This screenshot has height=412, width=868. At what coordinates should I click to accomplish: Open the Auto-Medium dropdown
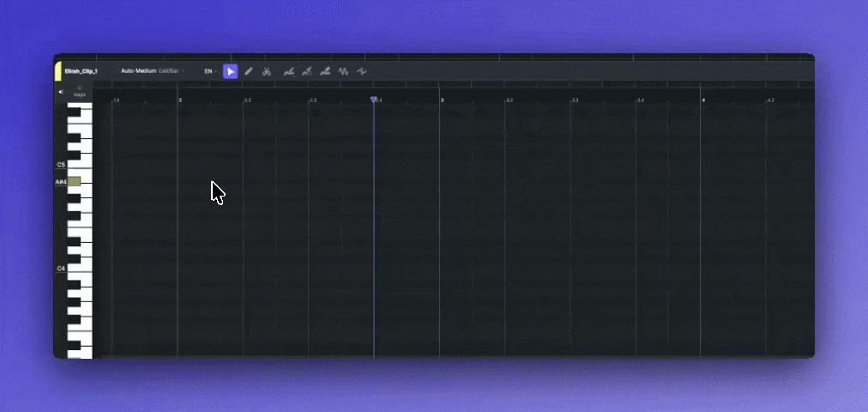152,71
